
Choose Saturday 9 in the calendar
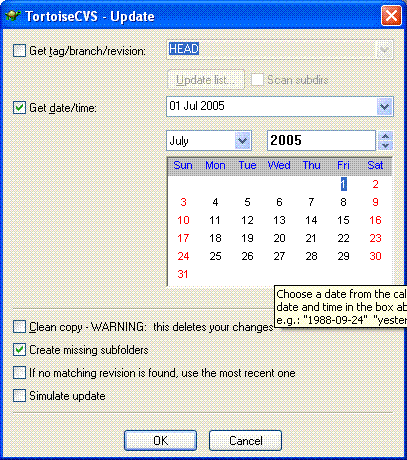pyautogui.click(x=375, y=202)
